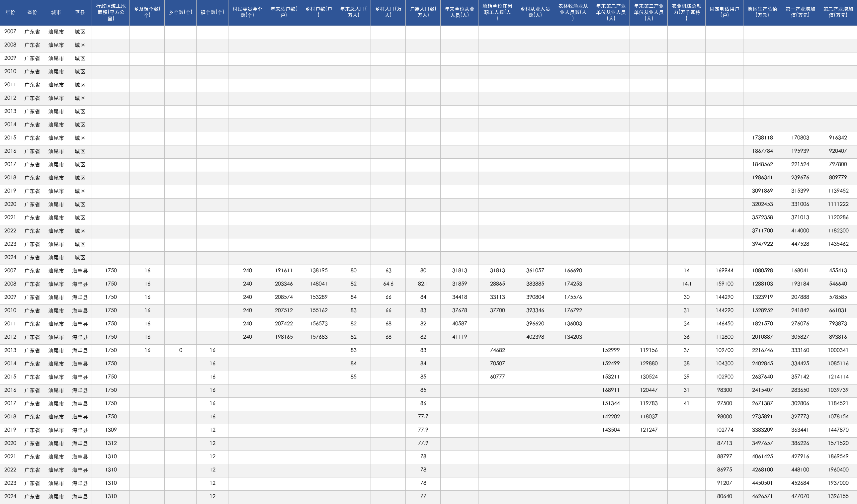Image resolution: width=857 pixels, height=504 pixels.
Task: Click the 行政区域土地面积 column header
Action: coord(111,13)
